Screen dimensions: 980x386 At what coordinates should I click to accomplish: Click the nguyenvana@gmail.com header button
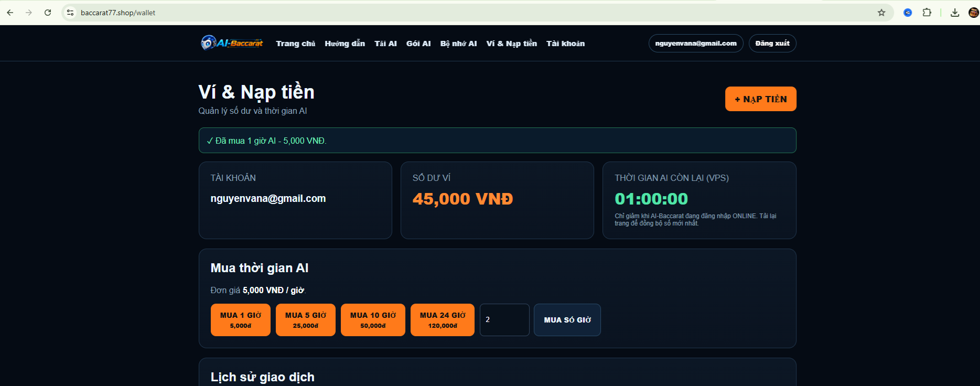pyautogui.click(x=696, y=44)
